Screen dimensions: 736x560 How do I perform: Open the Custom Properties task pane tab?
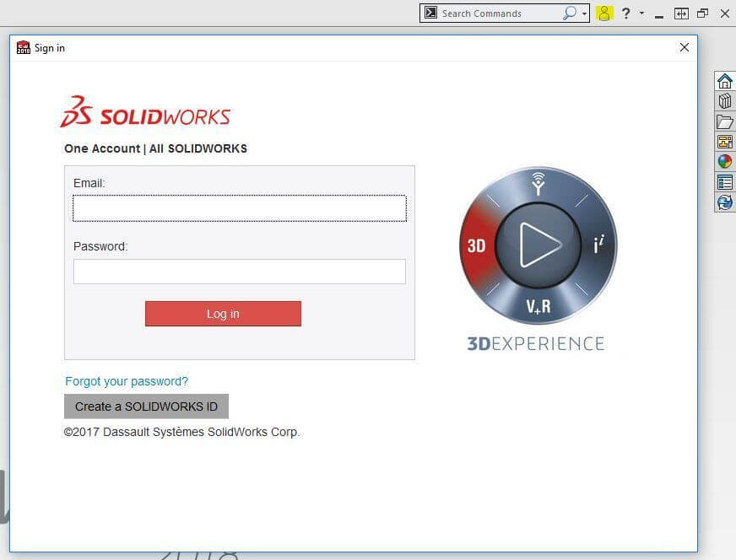725,182
